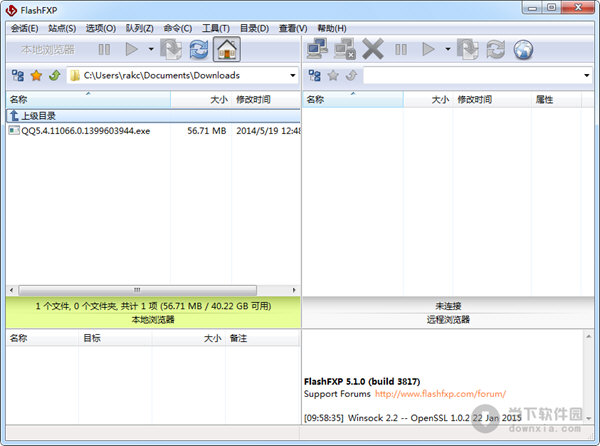Click the FlashFXP title bar app icon
This screenshot has width=600, height=446.
tap(11, 10)
